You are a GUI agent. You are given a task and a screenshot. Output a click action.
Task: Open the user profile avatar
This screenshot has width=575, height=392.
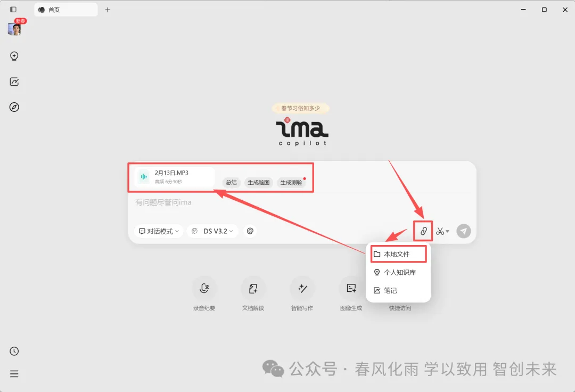pos(14,29)
